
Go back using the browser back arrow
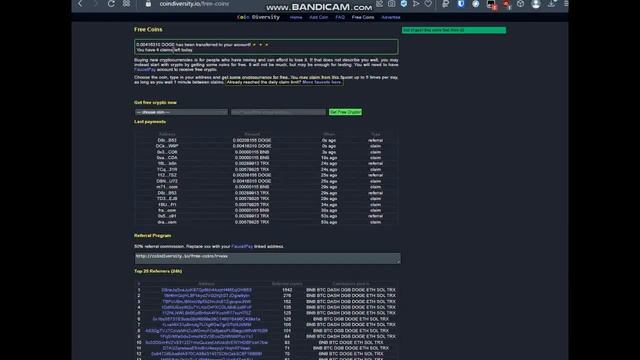[x=80, y=4]
